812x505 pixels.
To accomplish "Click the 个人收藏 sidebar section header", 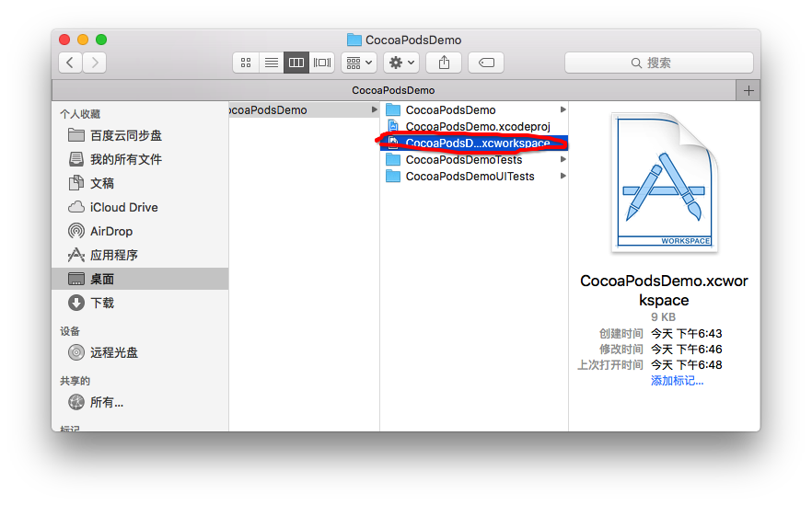I will (x=80, y=114).
